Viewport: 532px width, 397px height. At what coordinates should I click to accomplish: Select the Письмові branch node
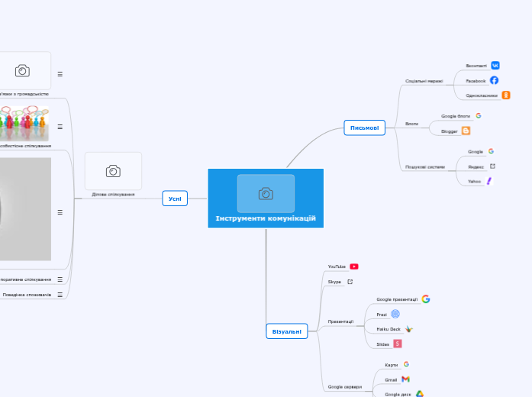click(364, 127)
